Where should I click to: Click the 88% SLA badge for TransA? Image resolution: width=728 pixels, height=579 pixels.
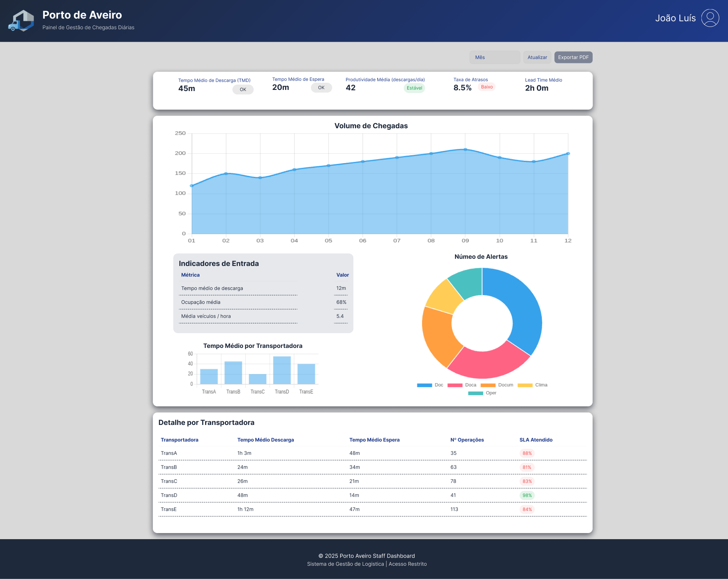tap(527, 453)
